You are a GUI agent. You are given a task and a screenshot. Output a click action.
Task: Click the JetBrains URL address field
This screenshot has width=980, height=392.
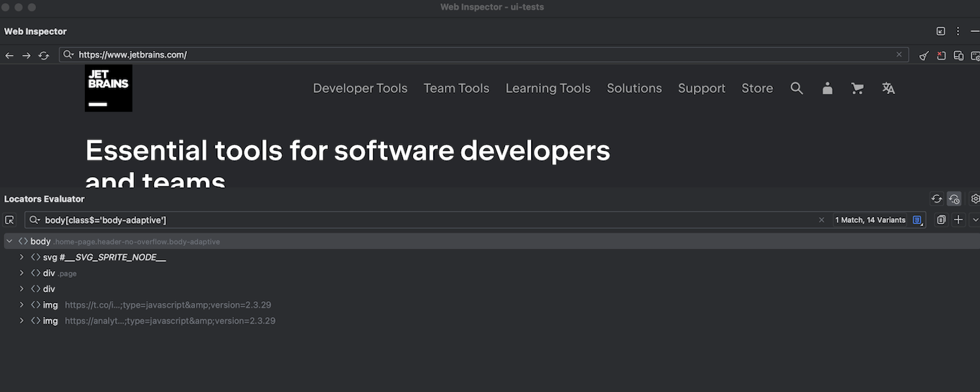[x=457, y=55]
